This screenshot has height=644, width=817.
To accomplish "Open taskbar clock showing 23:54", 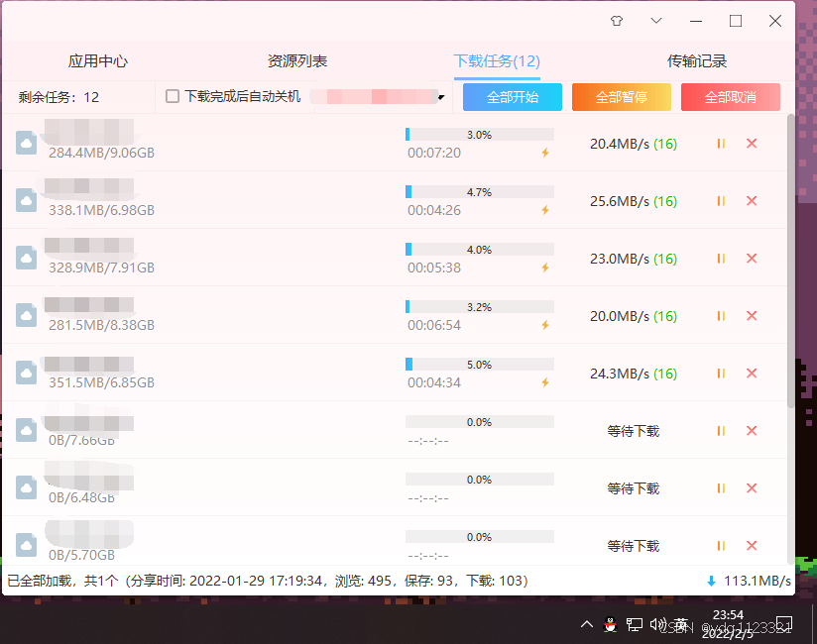I will (x=728, y=624).
